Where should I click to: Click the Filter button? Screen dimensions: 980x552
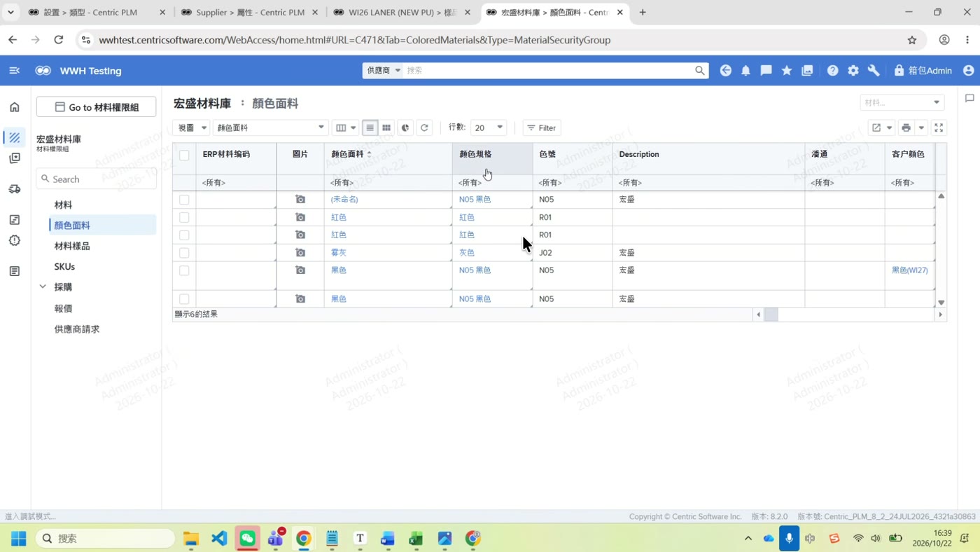(542, 127)
